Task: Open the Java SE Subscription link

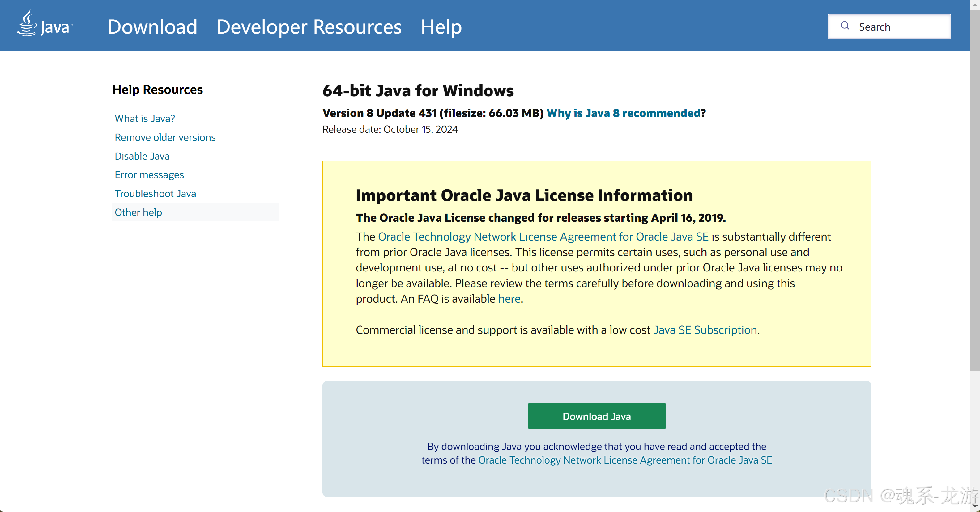Action: coord(705,330)
